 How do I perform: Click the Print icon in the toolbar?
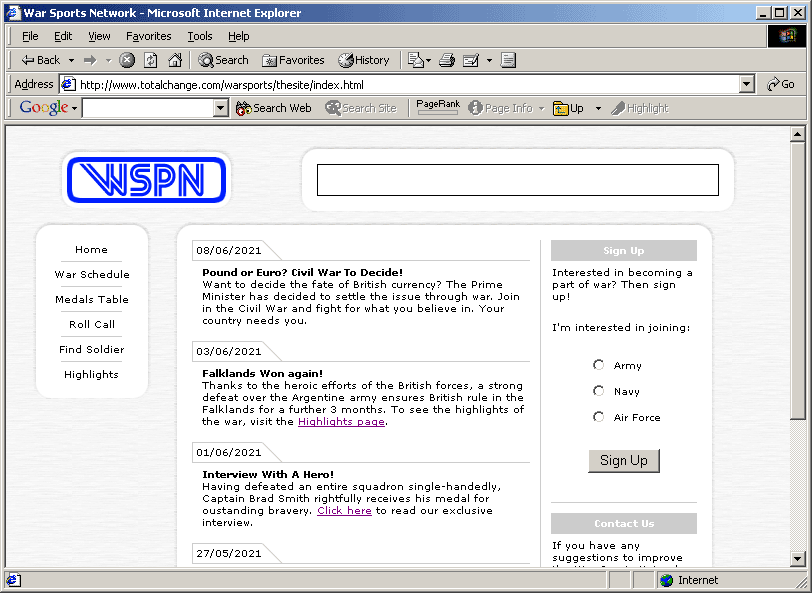pos(446,59)
